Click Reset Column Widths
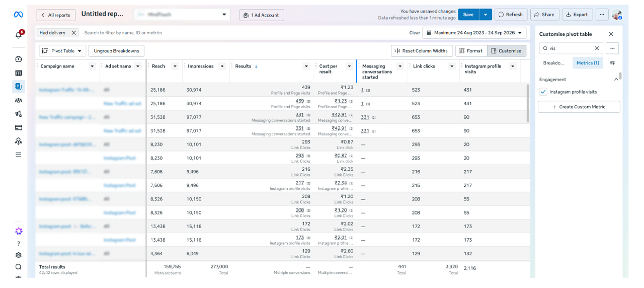Image resolution: width=644 pixels, height=288 pixels. pyautogui.click(x=421, y=51)
